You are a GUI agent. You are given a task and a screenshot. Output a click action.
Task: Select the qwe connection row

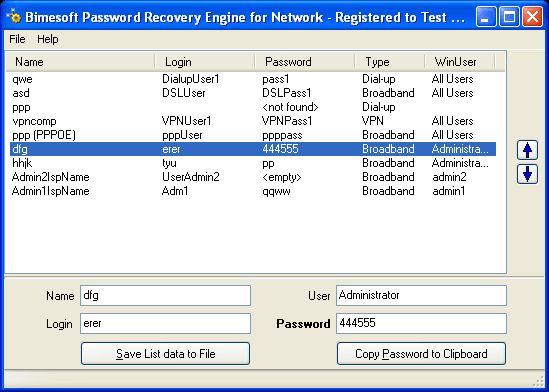click(253, 79)
